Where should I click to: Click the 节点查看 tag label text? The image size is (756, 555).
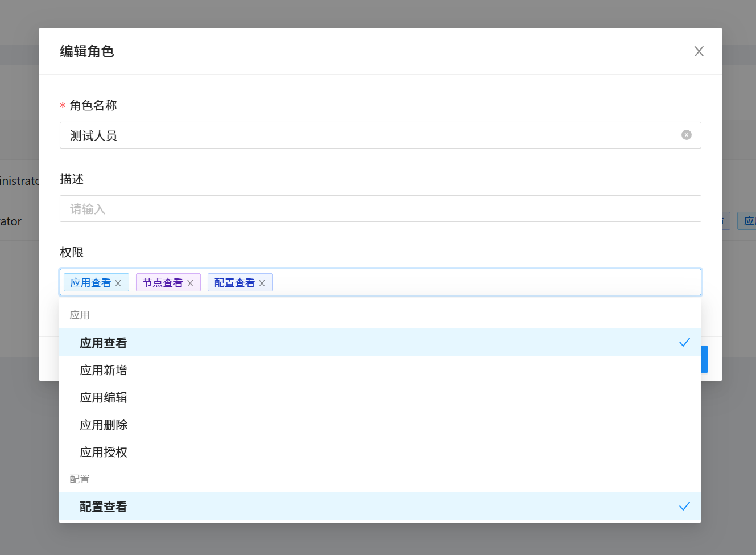coord(163,283)
